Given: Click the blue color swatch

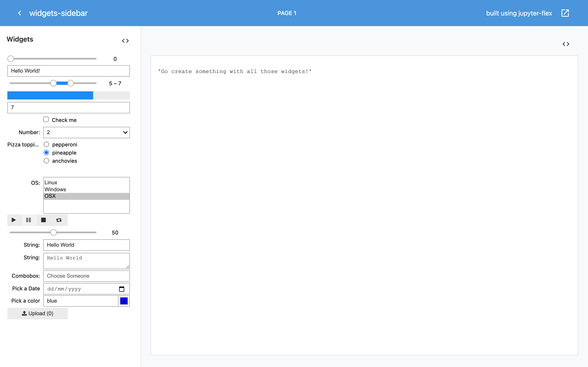Looking at the screenshot, I should pyautogui.click(x=124, y=301).
